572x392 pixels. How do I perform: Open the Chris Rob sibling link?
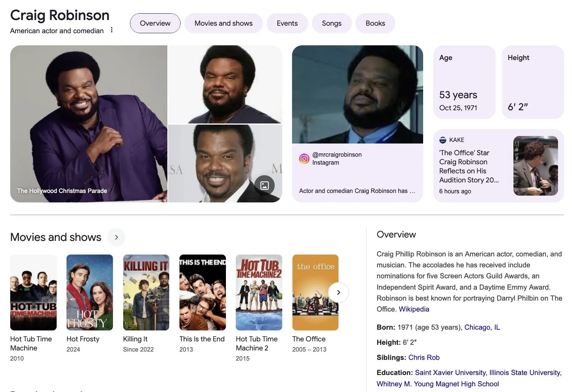(x=424, y=357)
